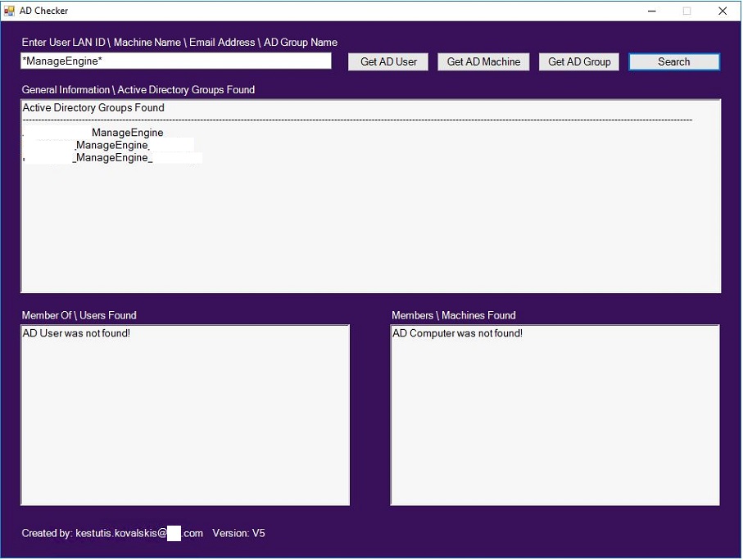Image resolution: width=743 pixels, height=560 pixels.
Task: Minimize the AD Checker window
Action: 652,11
